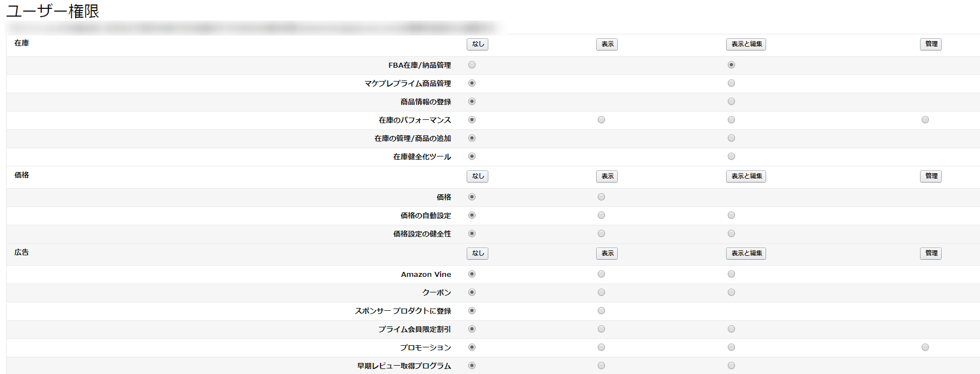This screenshot has height=374, width=980.
Task: Select 表示 for 価格設定の健全性
Action: click(601, 234)
